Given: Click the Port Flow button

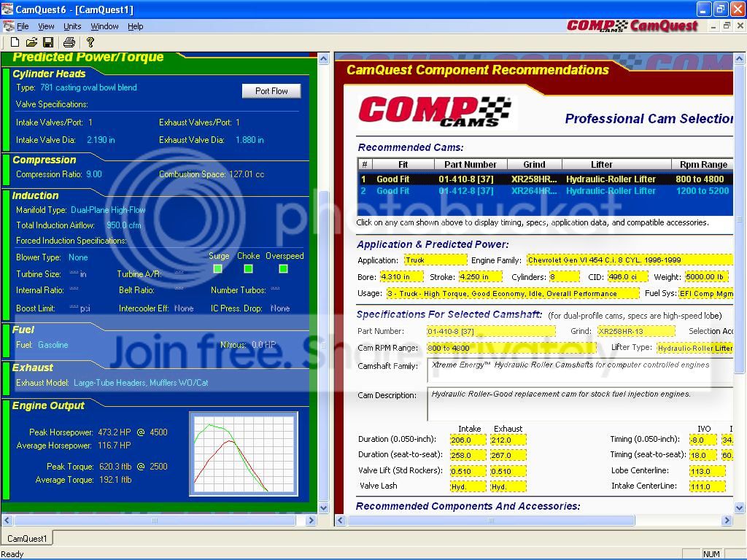Looking at the screenshot, I should click(x=271, y=91).
